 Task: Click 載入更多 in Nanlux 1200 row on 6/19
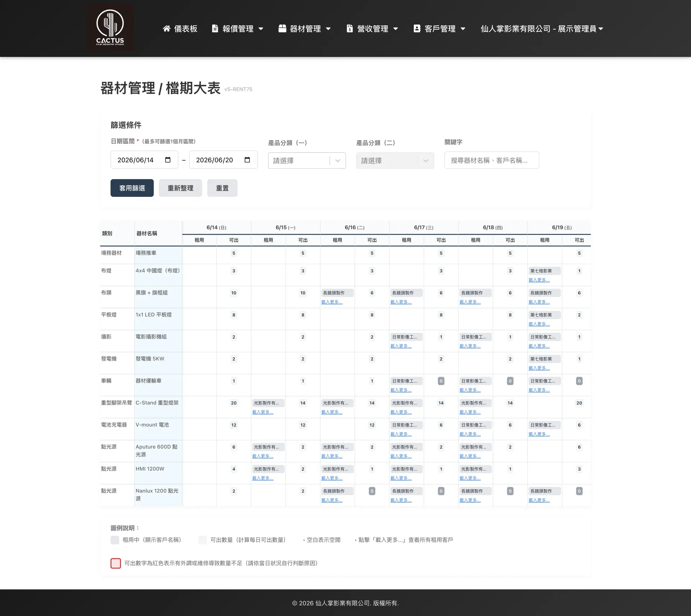[539, 500]
